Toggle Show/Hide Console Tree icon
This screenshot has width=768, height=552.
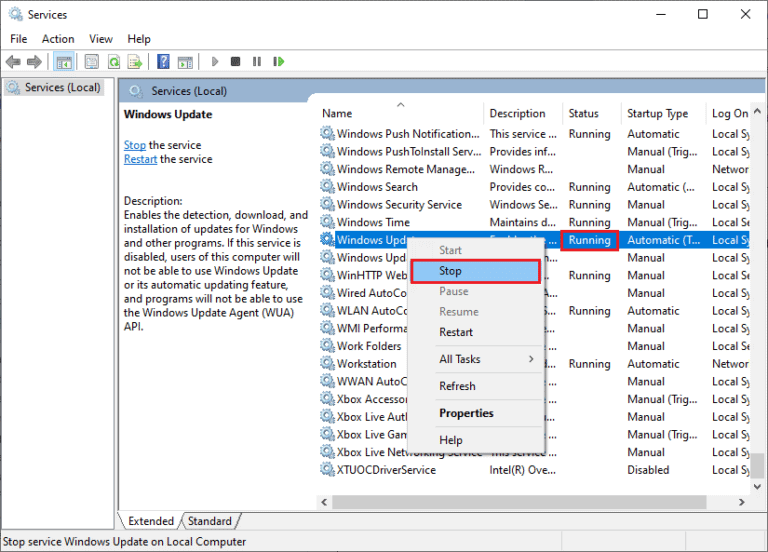click(x=64, y=62)
